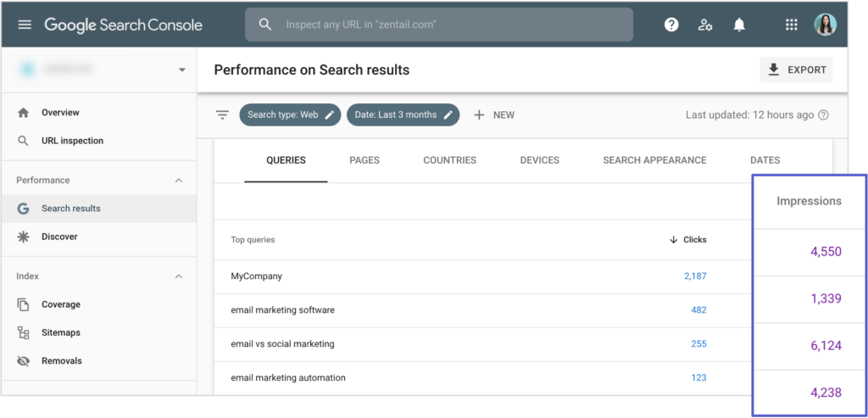Click the Coverage pages icon
The height and width of the screenshot is (418, 868).
click(x=23, y=304)
